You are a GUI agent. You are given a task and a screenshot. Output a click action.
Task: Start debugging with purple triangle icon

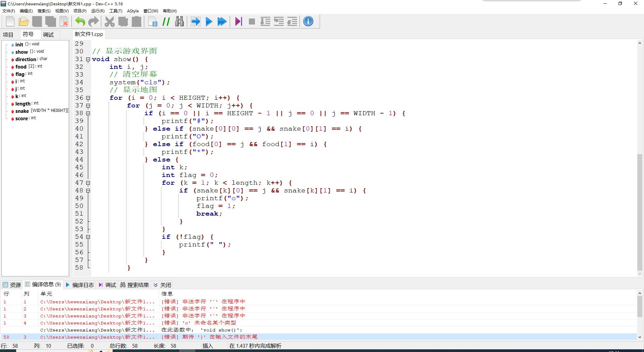click(238, 21)
